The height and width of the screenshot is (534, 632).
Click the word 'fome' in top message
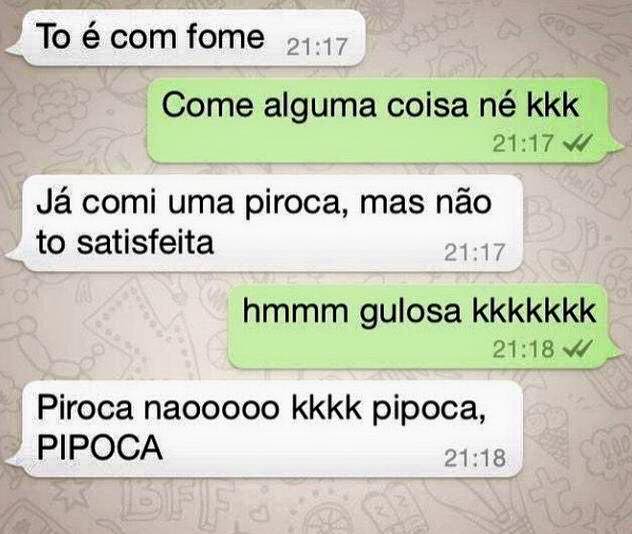tap(226, 36)
